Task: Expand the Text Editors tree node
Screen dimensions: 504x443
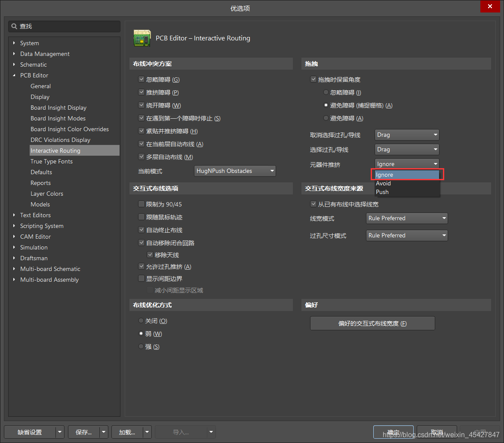Action: [x=14, y=215]
